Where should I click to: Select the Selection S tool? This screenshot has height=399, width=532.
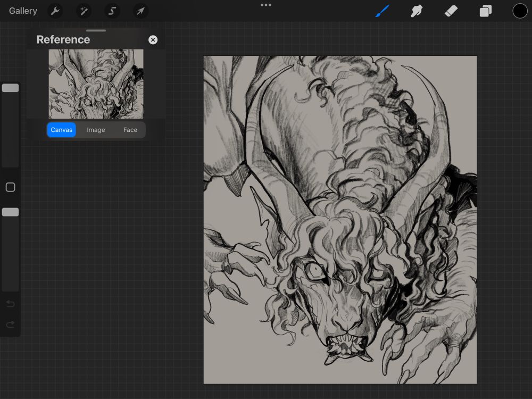tap(112, 11)
